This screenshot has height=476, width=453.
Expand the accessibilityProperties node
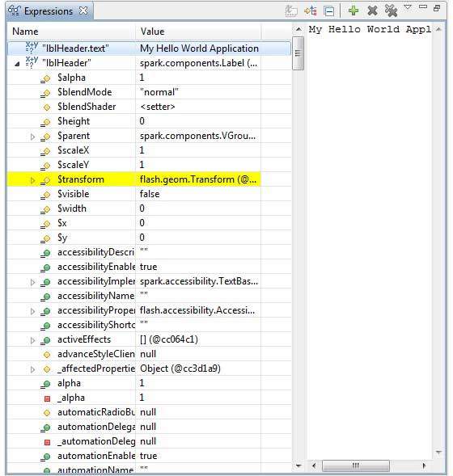(x=32, y=311)
